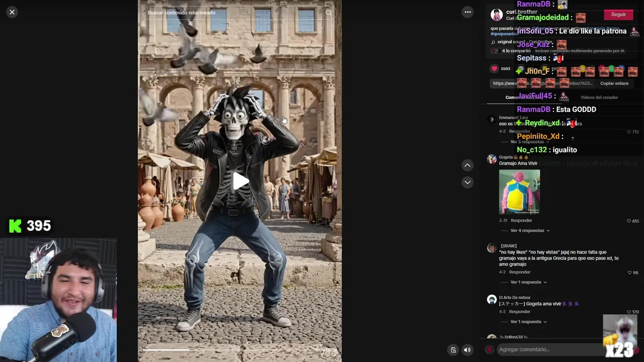The image size is (644, 362).
Task: Reply to Gogeta's comment dated 3-31
Action: click(521, 221)
